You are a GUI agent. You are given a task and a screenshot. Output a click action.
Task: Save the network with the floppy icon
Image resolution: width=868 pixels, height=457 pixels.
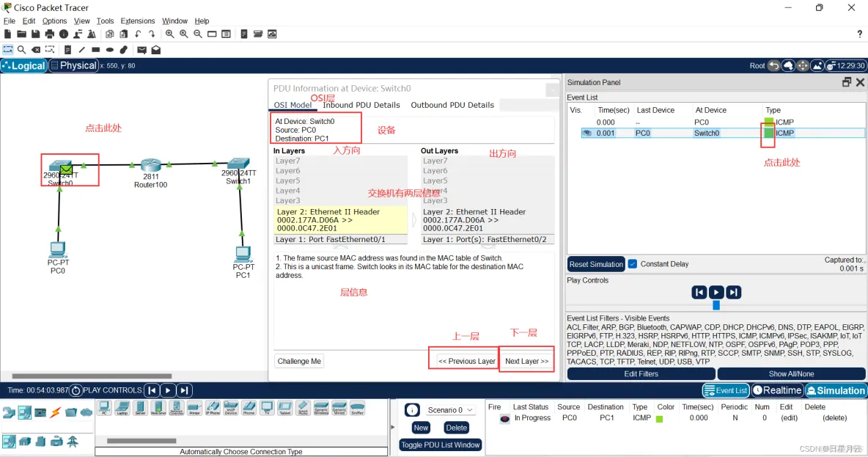coord(35,34)
